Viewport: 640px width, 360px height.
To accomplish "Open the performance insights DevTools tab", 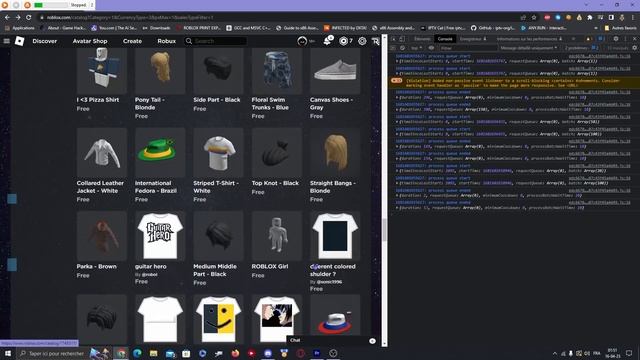I will point(529,39).
